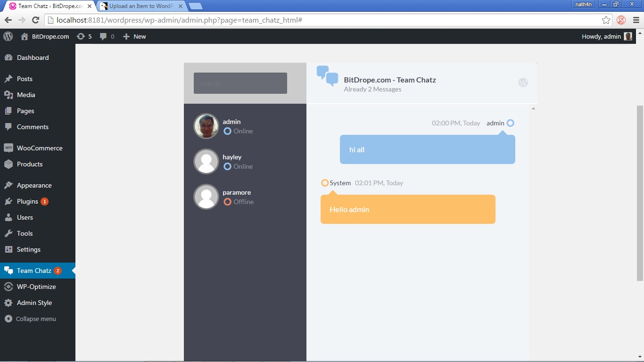The image size is (644, 362).
Task: Click the New link in admin bar
Action: 140,36
